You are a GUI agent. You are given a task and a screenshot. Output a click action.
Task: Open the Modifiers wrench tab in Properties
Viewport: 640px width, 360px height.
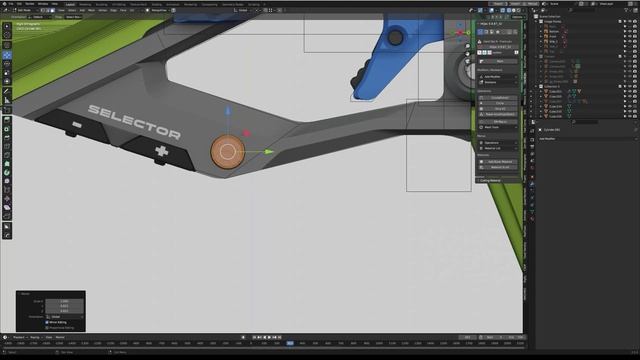pyautogui.click(x=532, y=184)
